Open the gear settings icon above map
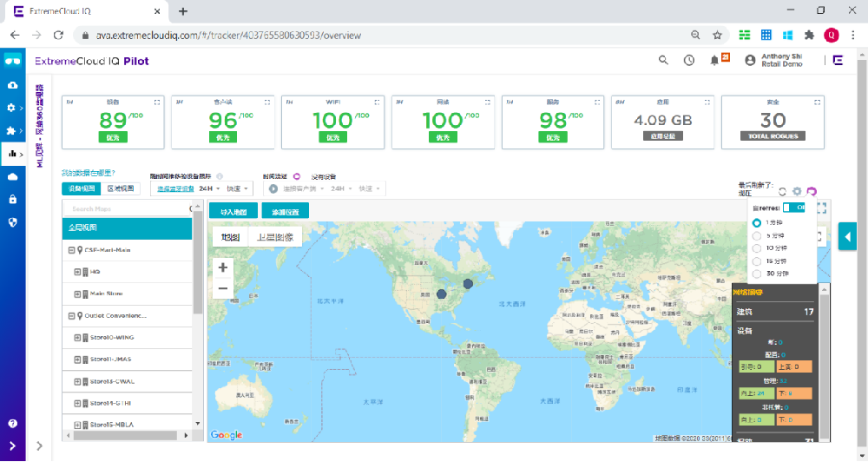 [x=797, y=192]
